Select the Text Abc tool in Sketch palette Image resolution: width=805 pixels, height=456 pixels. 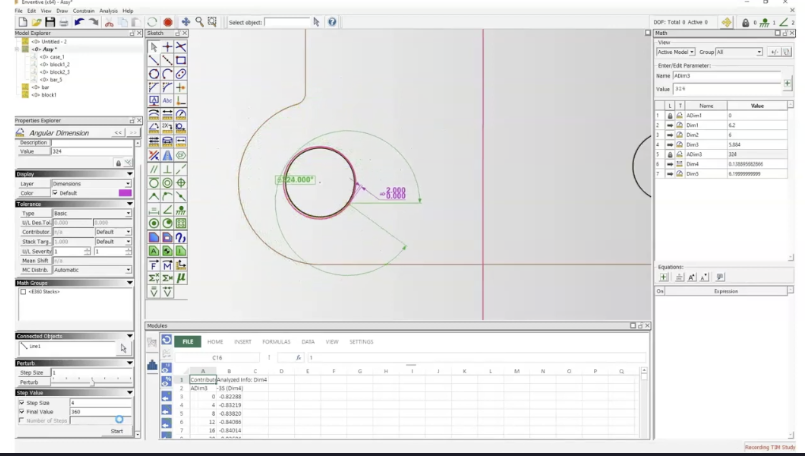point(167,101)
